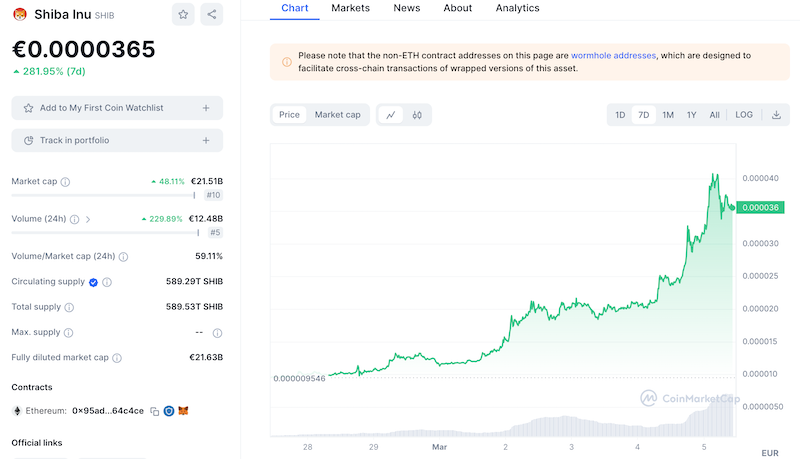Click the Market cap rank progress bar
This screenshot has width=800, height=459.
(x=103, y=195)
